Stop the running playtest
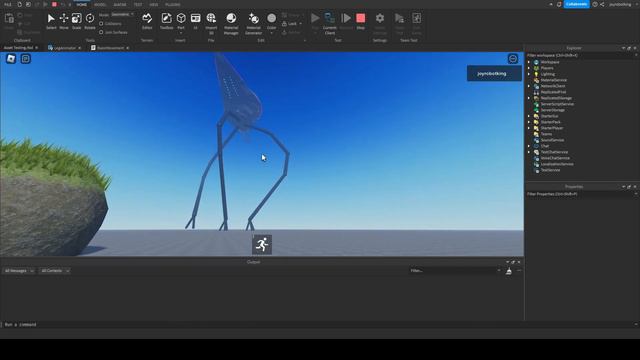Image resolution: width=640 pixels, height=360 pixels. [360, 21]
